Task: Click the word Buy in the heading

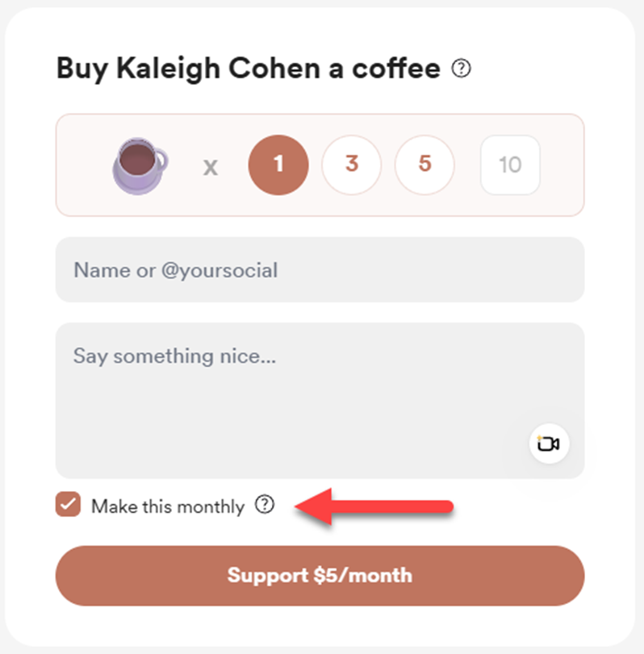Action: pos(78,69)
